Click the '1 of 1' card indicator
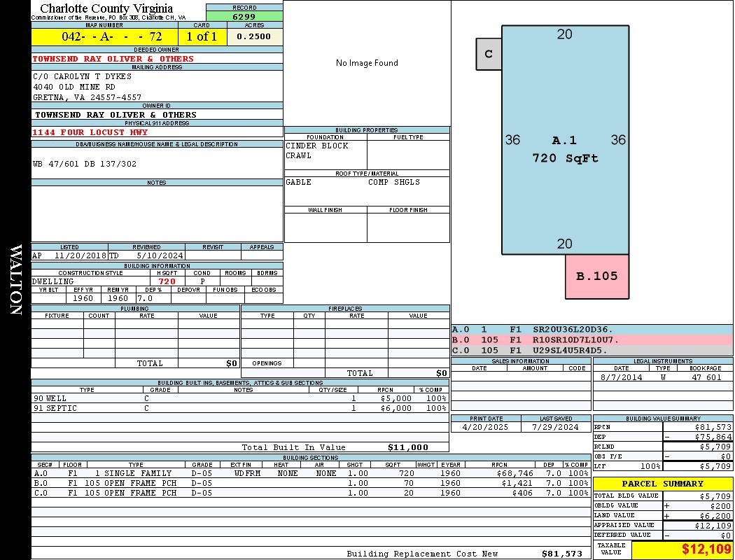 coord(202,36)
